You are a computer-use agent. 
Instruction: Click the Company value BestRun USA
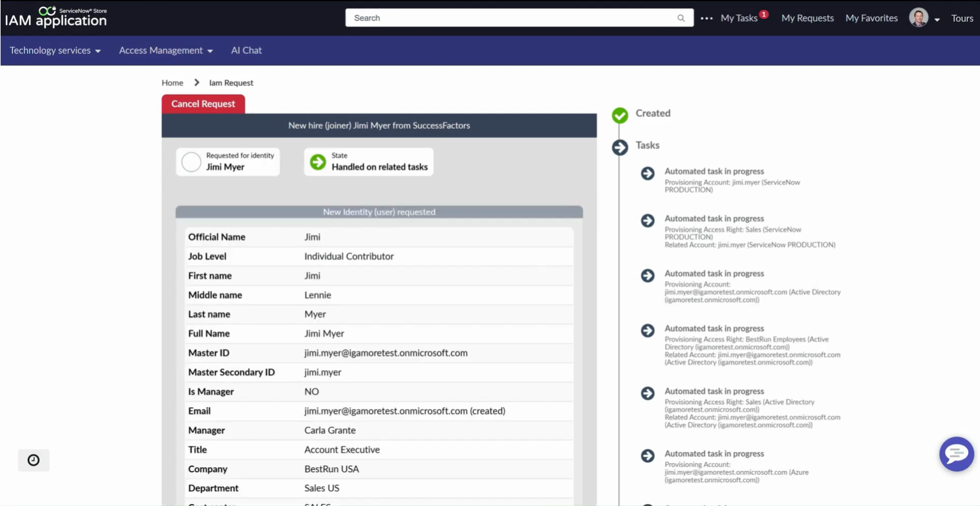[332, 469]
